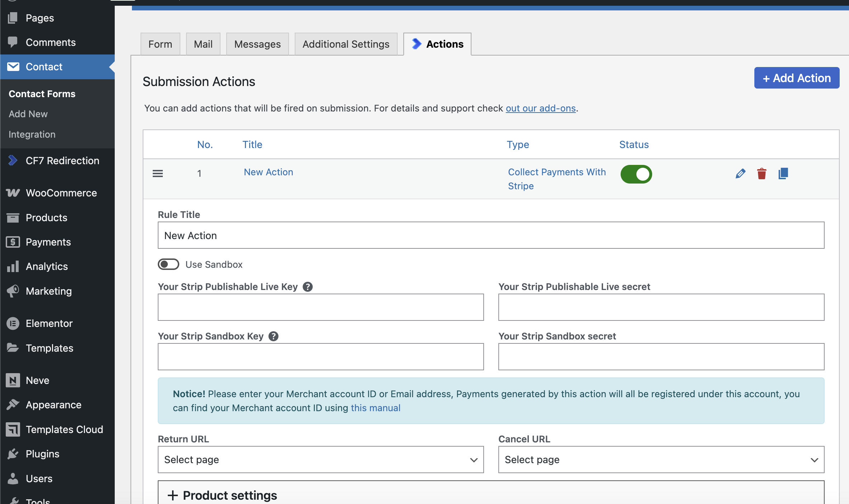Click the red trash delete icon
Screen dimensions: 849x504
tap(762, 174)
